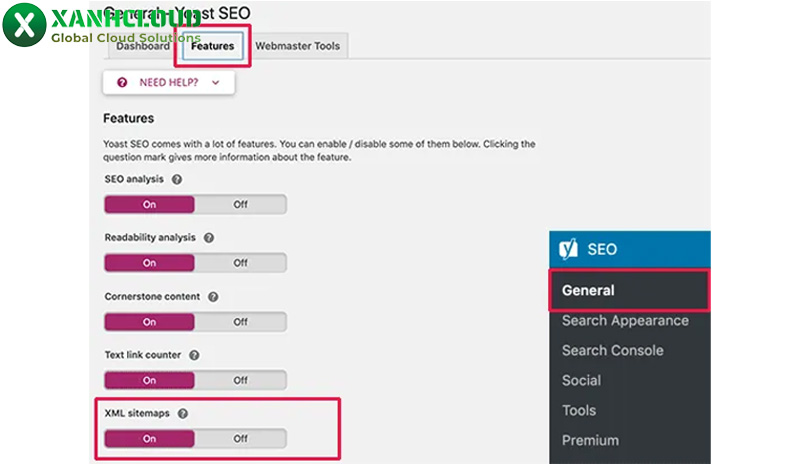This screenshot has height=464, width=800.
Task: Open Tools in the SEO menu
Action: point(579,410)
